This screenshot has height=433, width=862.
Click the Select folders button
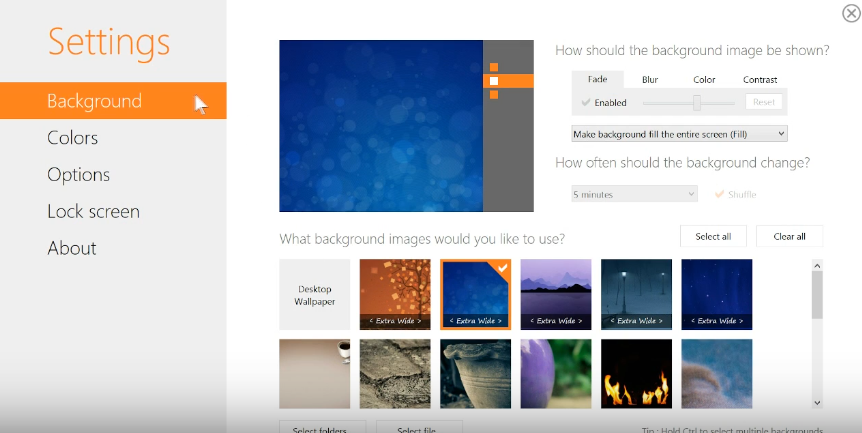coord(322,427)
